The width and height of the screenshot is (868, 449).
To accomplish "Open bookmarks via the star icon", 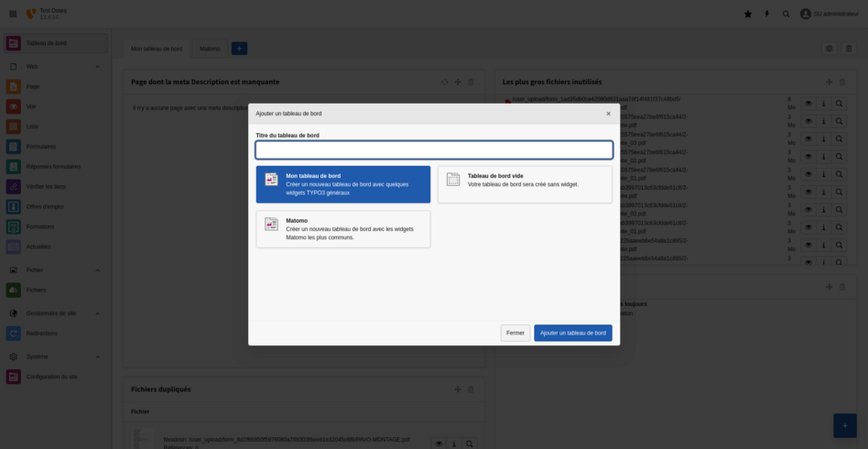I will tap(748, 14).
